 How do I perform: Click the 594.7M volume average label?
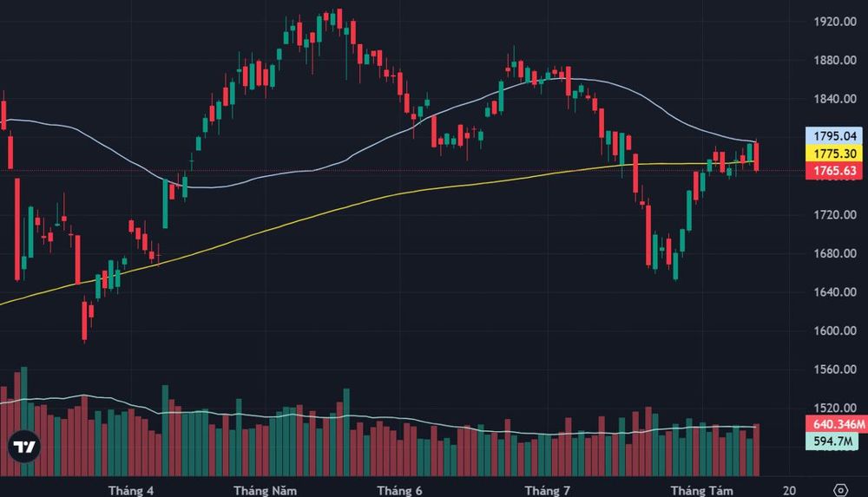(x=832, y=441)
